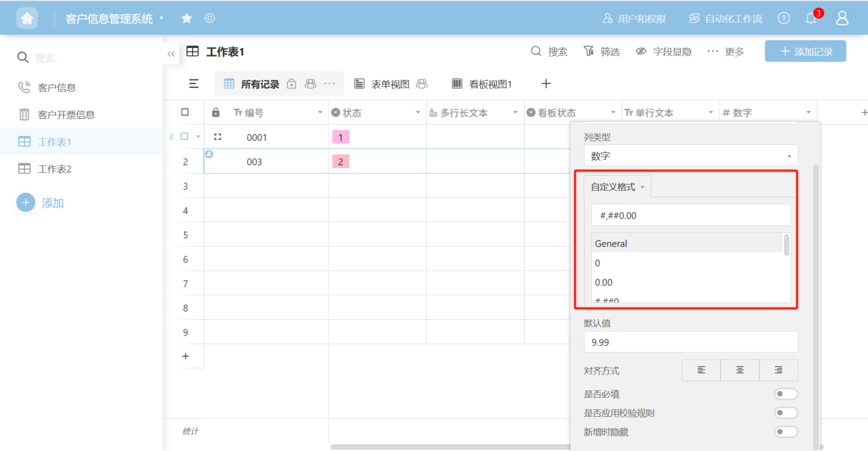Toggle the 是否必填 switch
The image size is (868, 451).
coord(786,394)
